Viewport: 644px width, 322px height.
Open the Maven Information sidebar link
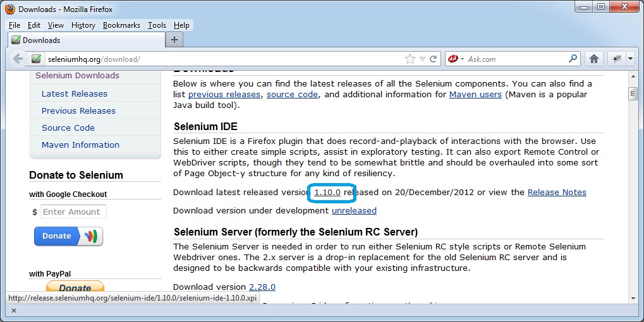(x=80, y=145)
